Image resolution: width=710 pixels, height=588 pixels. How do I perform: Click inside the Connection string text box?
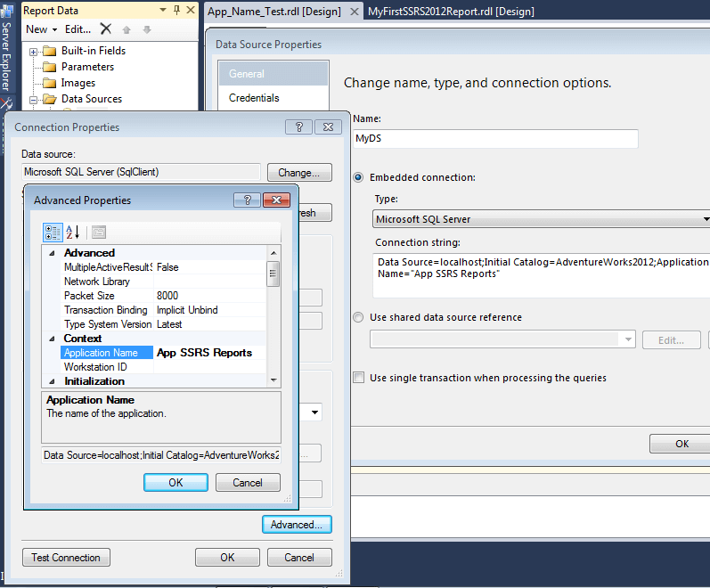(x=541, y=275)
